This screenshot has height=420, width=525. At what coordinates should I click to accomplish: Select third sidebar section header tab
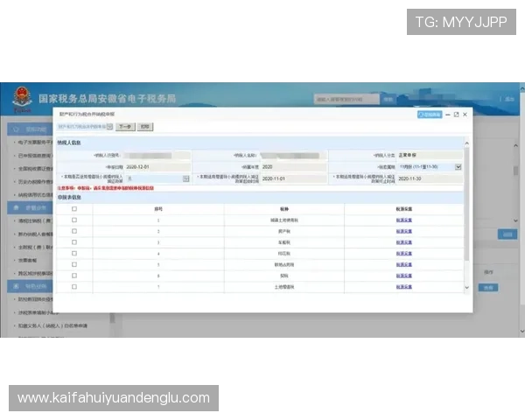point(30,286)
